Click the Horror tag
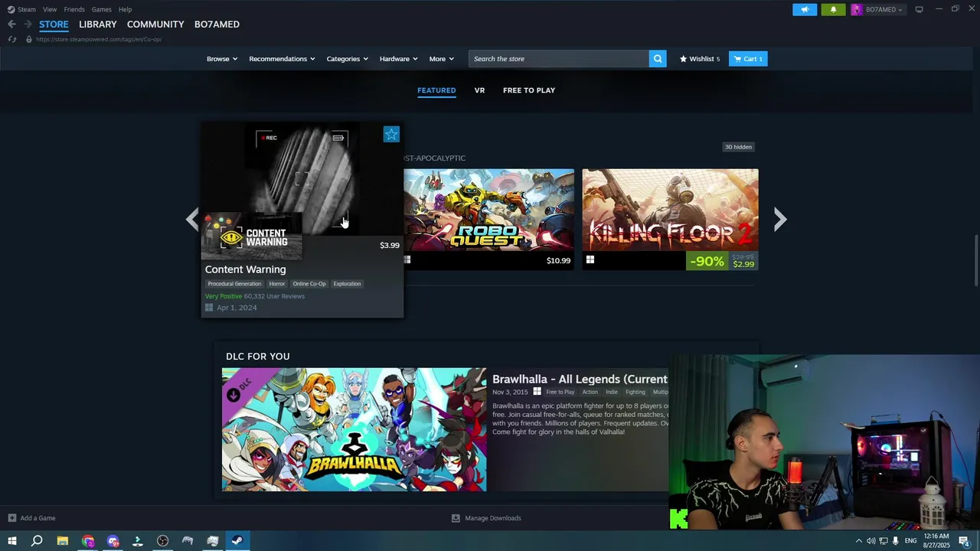Image resolution: width=980 pixels, height=551 pixels. coord(277,284)
